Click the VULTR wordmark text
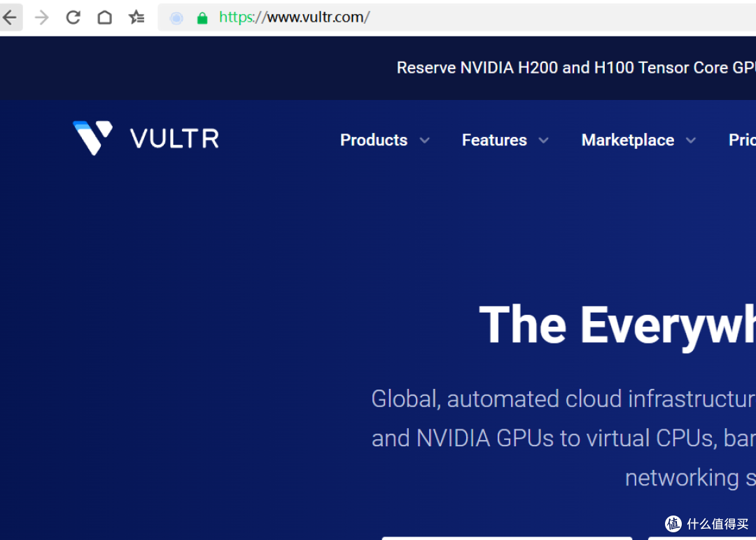756x540 pixels. coord(174,138)
